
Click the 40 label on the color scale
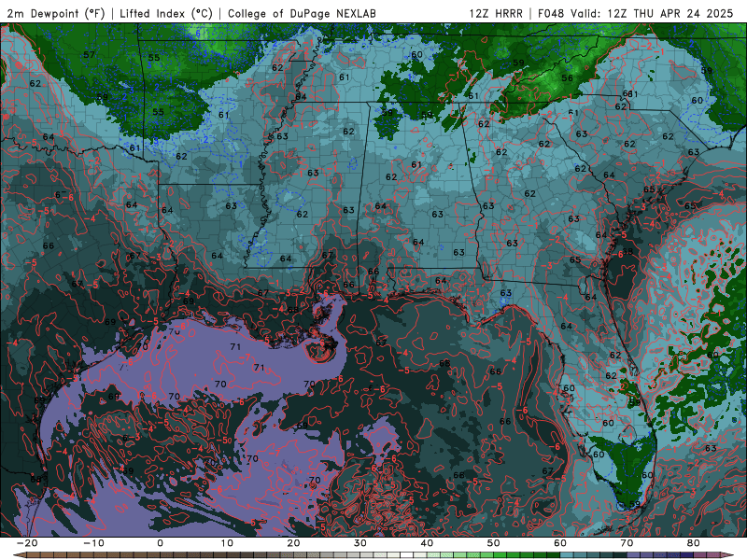[427, 543]
